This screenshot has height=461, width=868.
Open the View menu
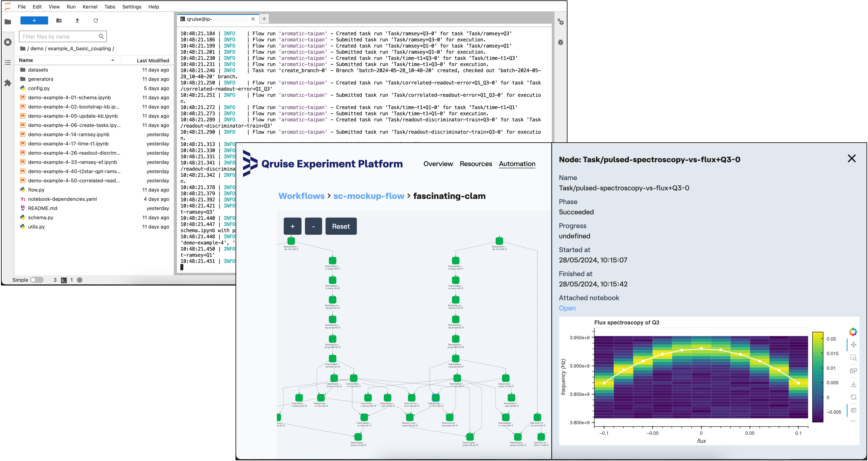point(54,7)
